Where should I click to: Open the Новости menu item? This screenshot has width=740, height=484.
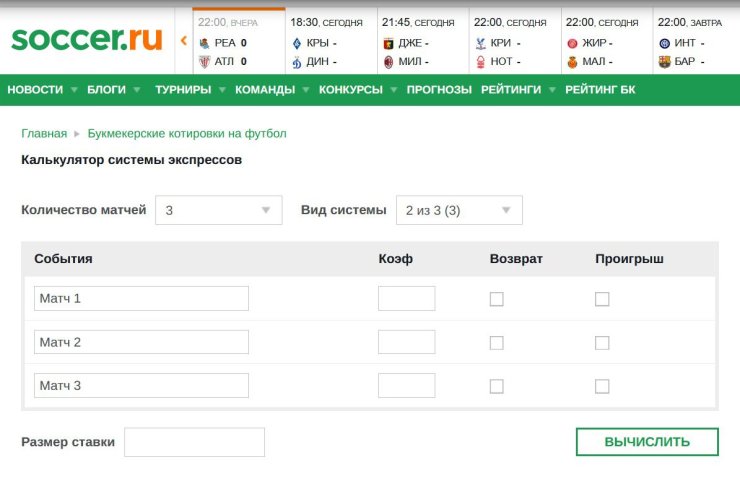35,90
